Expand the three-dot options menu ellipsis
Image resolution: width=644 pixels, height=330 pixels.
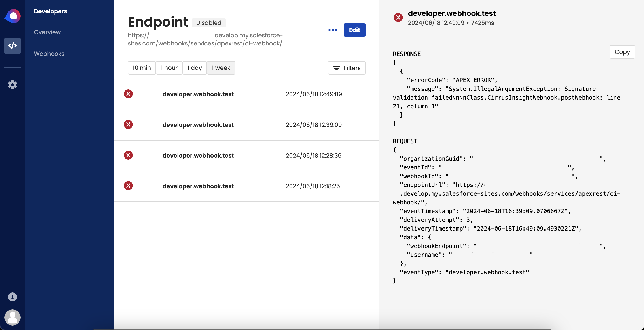click(x=333, y=30)
